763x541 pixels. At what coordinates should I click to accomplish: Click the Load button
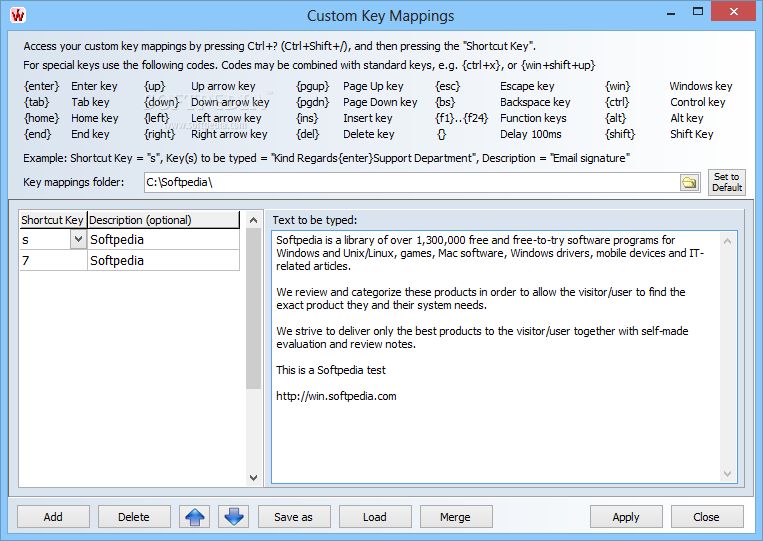click(x=375, y=517)
